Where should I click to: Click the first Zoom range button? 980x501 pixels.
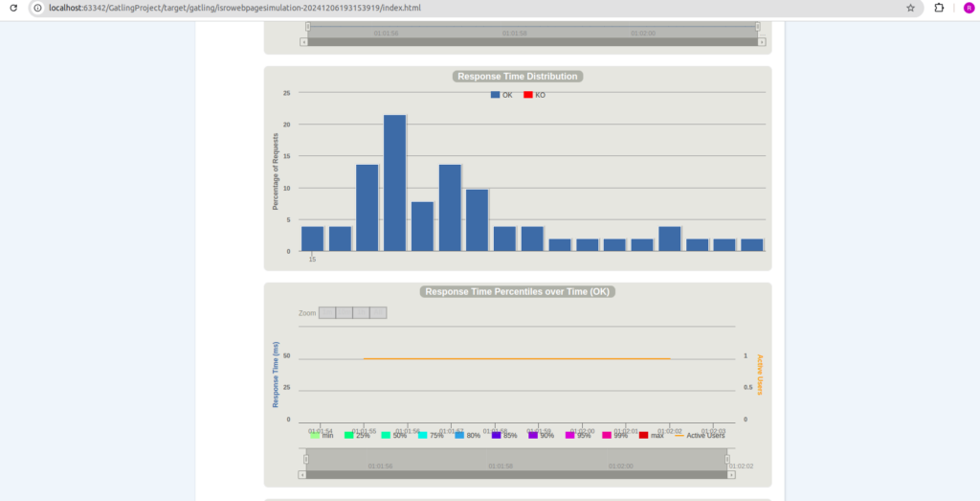point(326,313)
